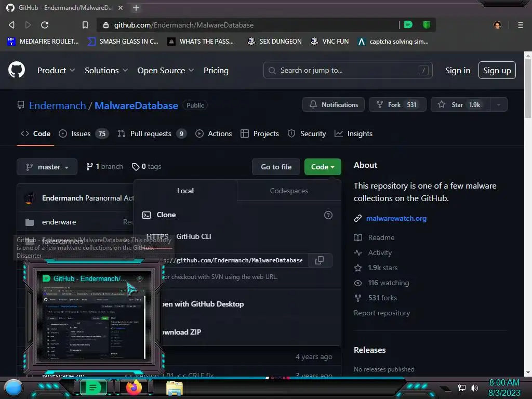Open new browser tab with plus
This screenshot has width=532, height=399.
pyautogui.click(x=136, y=8)
